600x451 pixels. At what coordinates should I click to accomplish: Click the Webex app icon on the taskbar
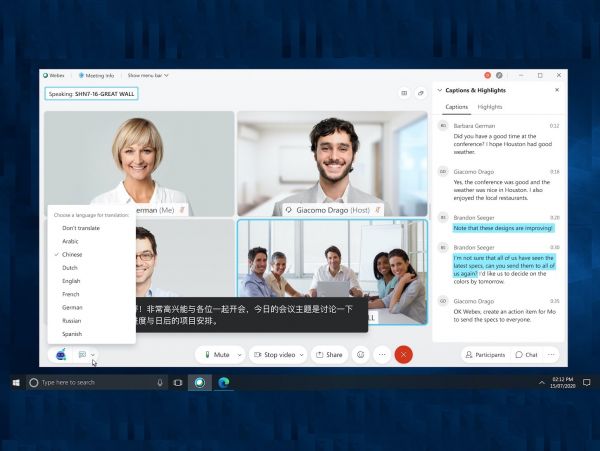click(200, 383)
